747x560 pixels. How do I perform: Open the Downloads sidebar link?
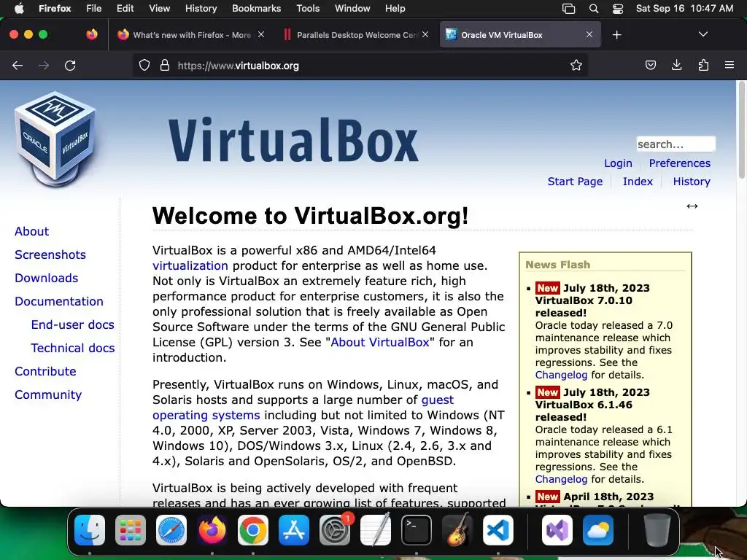(46, 278)
